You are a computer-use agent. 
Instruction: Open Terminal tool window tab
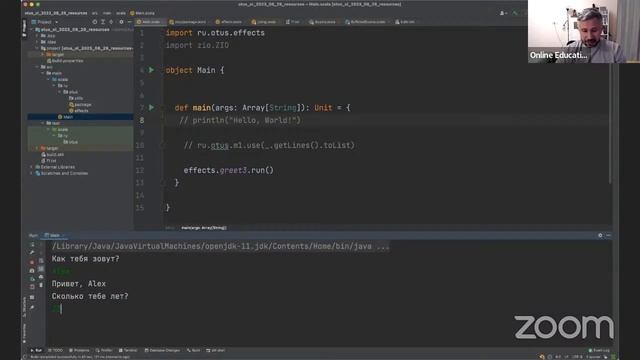tap(128, 350)
